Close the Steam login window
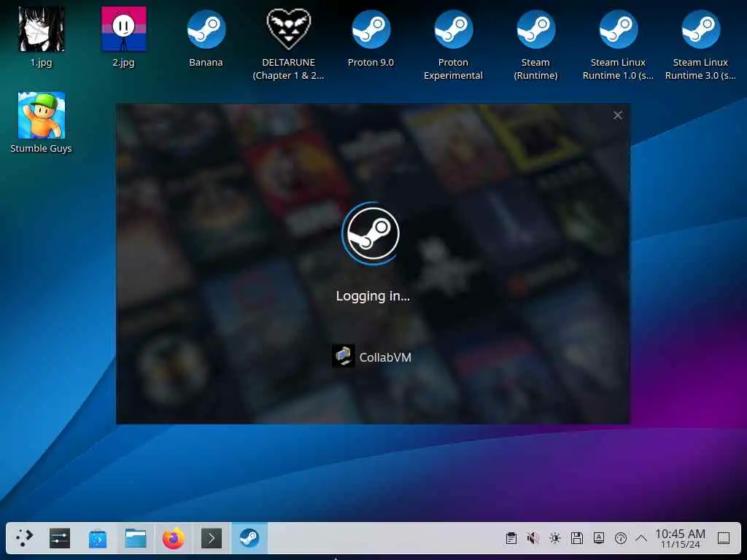 coord(617,115)
